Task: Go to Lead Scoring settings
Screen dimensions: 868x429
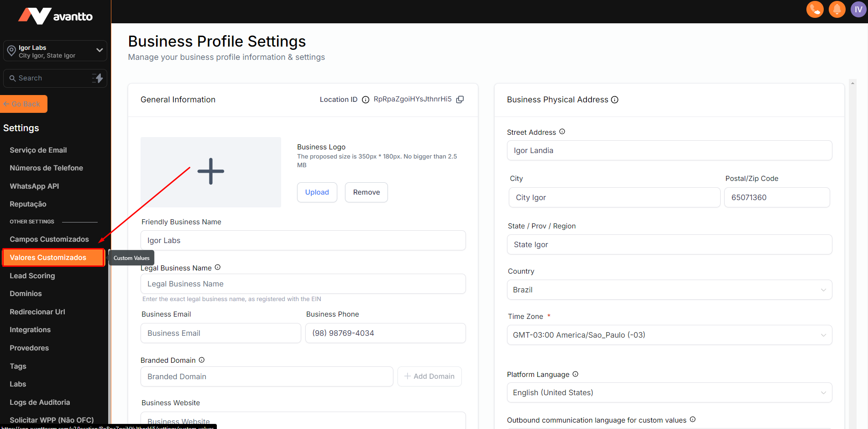Action: pyautogui.click(x=32, y=275)
